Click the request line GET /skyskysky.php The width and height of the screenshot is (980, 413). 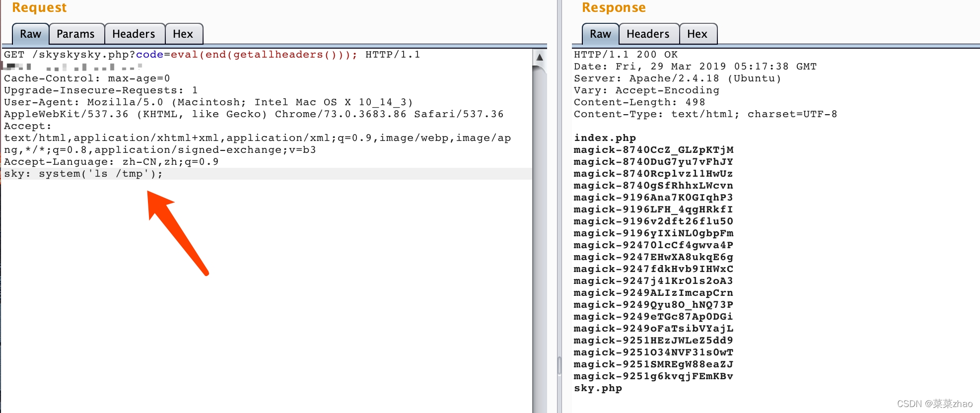coord(212,55)
